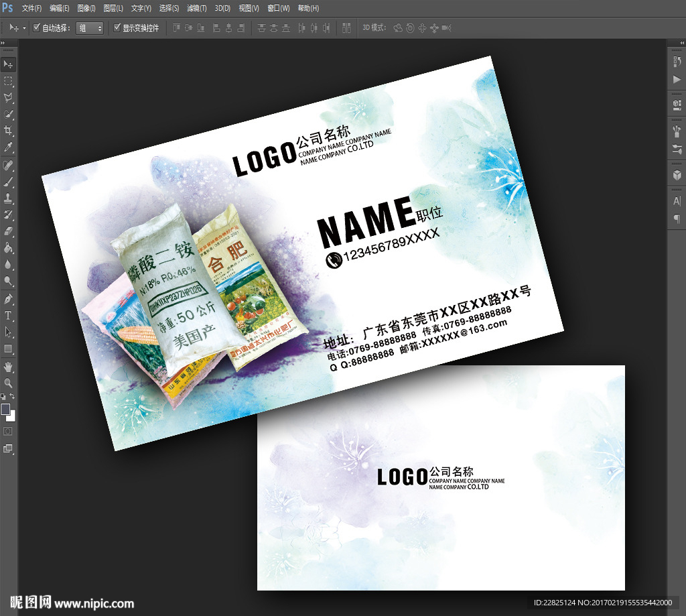This screenshot has width=686, height=616.
Task: Open the 编辑(E) menu
Action: (x=60, y=8)
